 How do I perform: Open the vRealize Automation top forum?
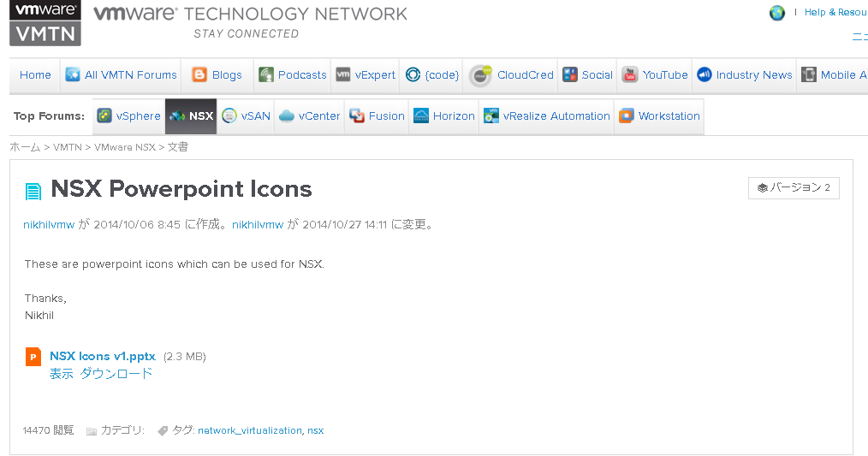pyautogui.click(x=556, y=115)
